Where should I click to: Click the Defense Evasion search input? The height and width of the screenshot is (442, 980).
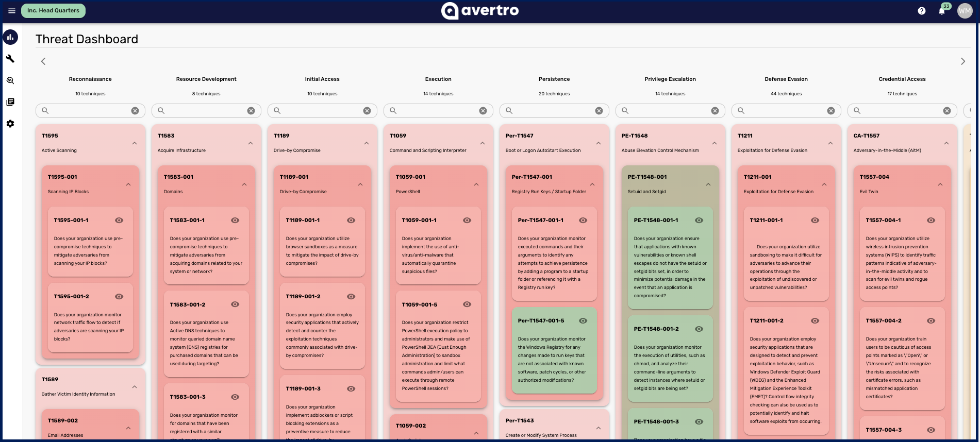point(783,111)
